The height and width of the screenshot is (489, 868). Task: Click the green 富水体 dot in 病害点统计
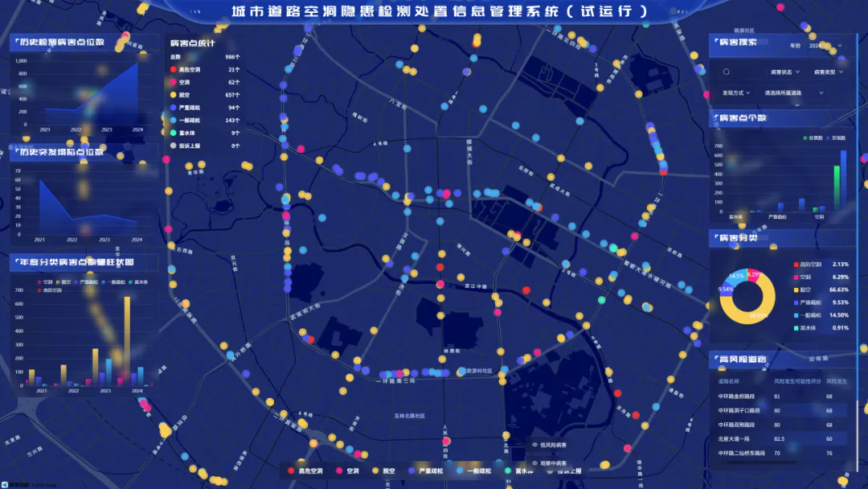174,133
